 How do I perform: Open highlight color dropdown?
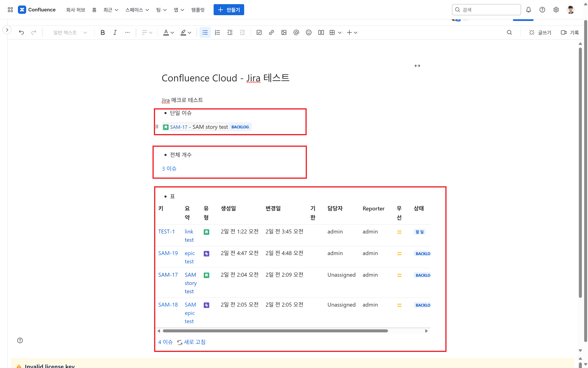186,32
